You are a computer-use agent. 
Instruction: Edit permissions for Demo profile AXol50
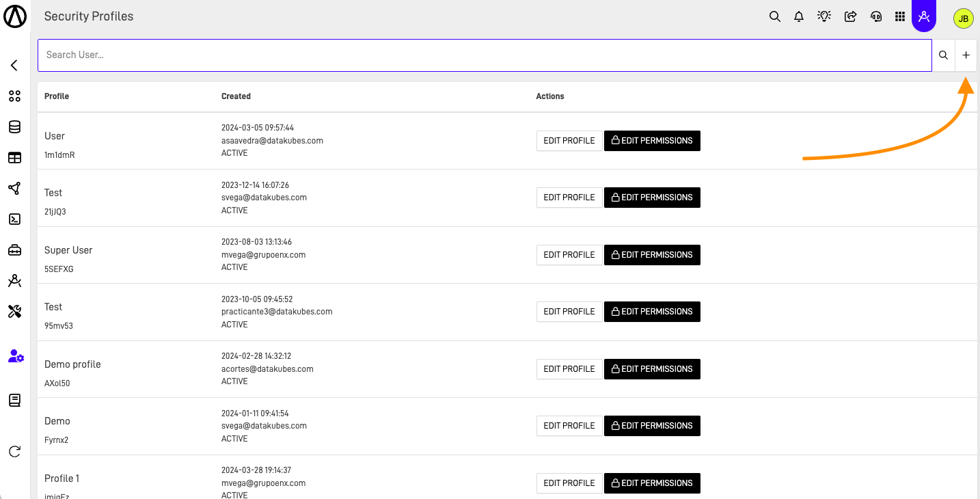(652, 369)
